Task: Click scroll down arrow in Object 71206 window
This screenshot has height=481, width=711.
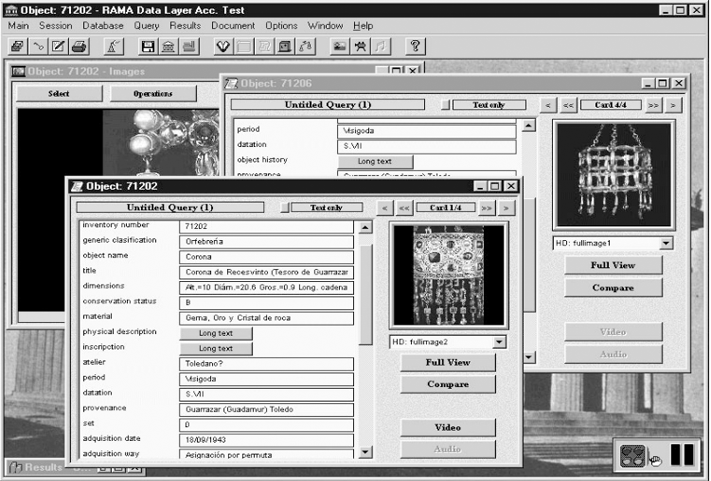Action: 529,357
